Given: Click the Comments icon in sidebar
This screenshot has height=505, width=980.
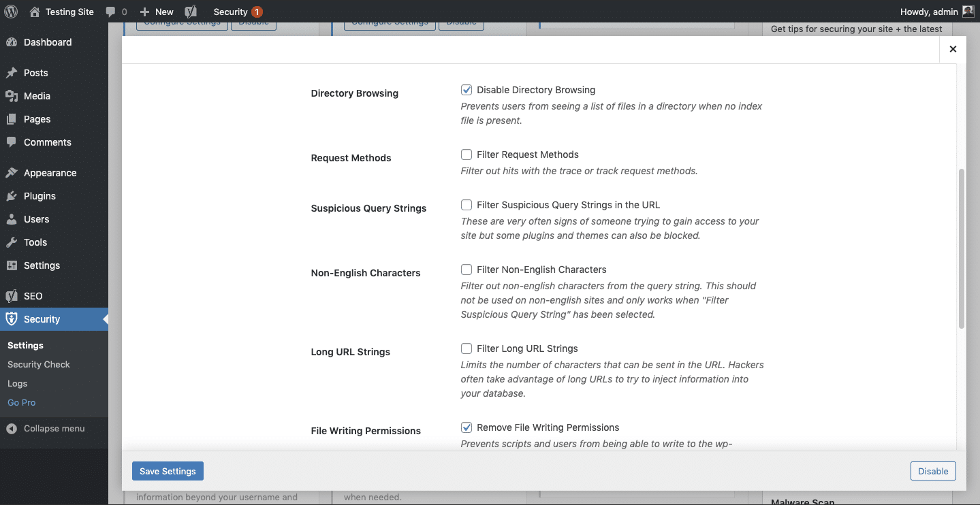Looking at the screenshot, I should point(12,142).
